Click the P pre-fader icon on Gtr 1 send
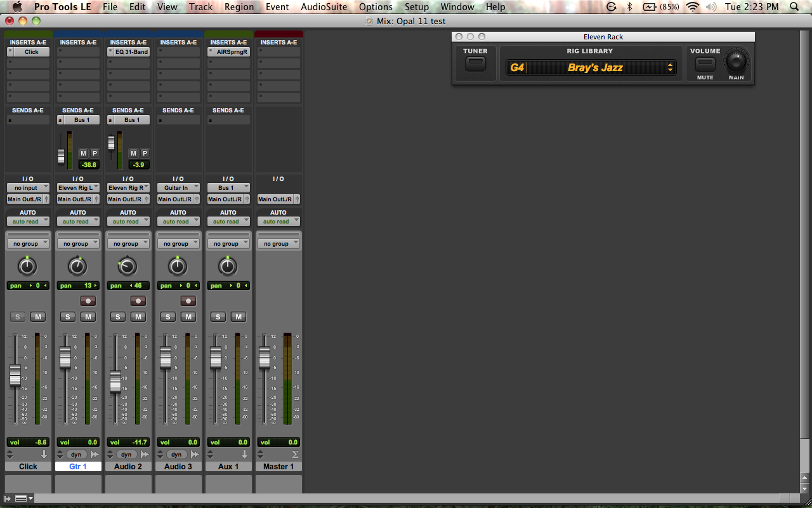The height and width of the screenshot is (508, 812). tap(95, 153)
